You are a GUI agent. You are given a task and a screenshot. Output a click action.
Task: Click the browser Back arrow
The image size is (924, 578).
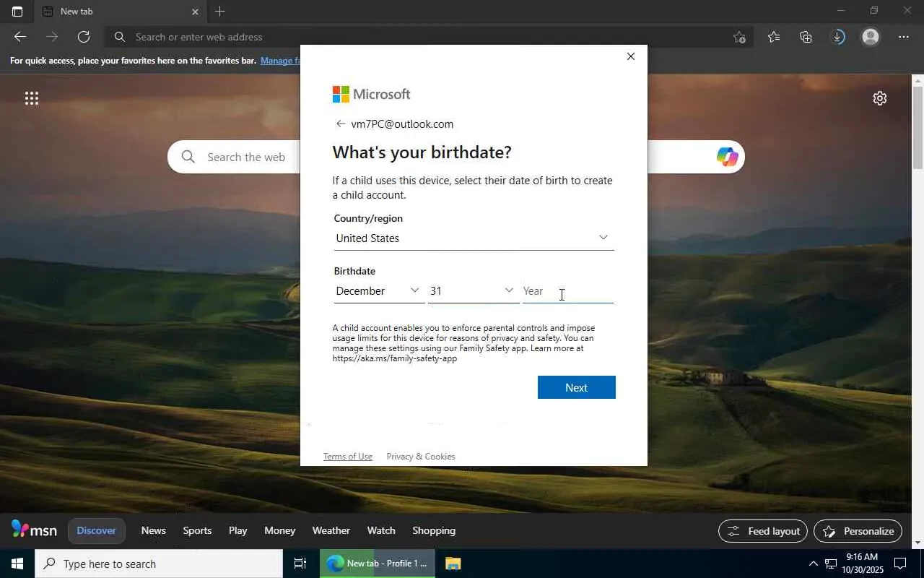coord(20,37)
